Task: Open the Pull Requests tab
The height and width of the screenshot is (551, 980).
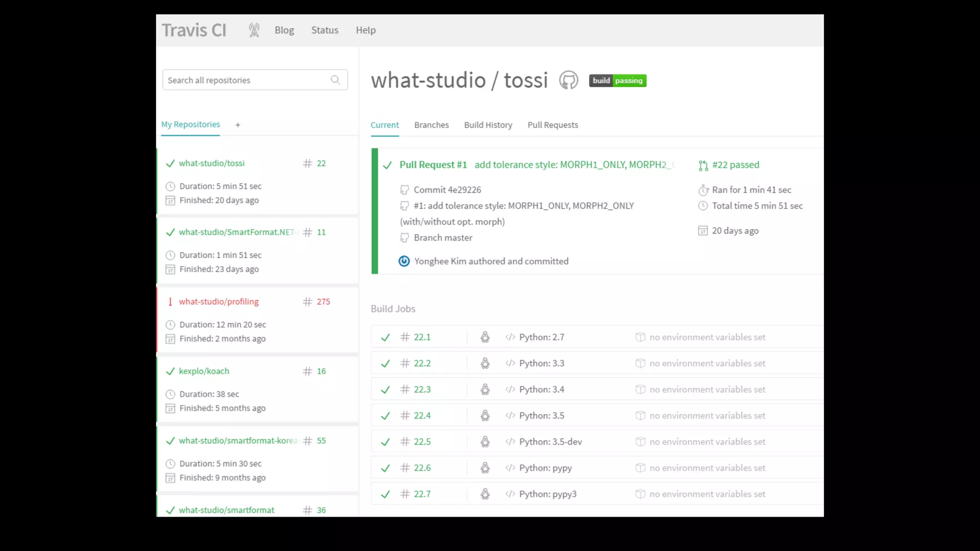Action: (553, 125)
